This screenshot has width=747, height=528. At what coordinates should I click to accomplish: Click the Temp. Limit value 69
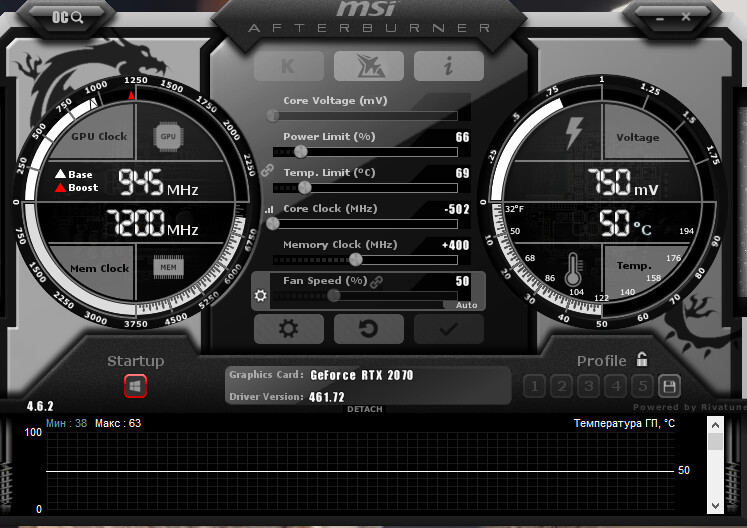462,173
